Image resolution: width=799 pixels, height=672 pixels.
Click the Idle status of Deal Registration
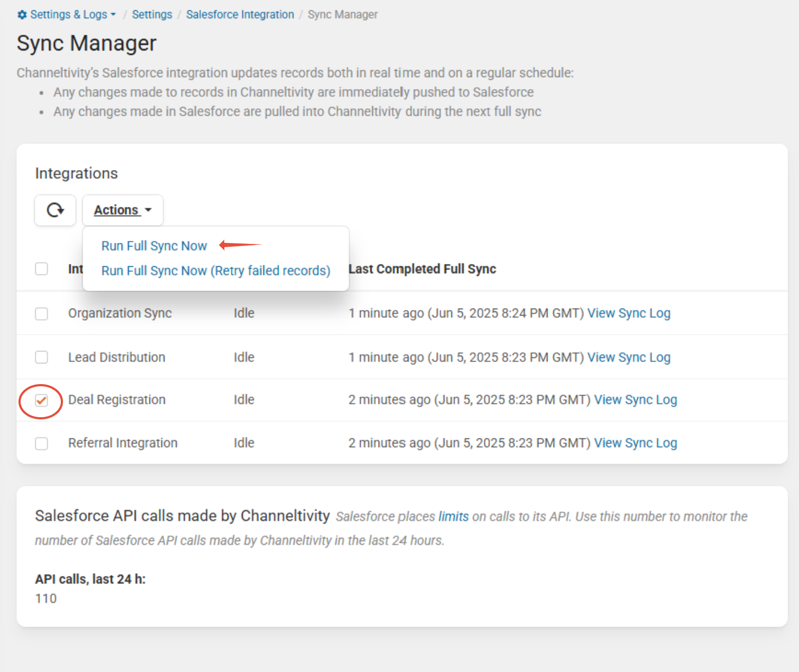pyautogui.click(x=244, y=400)
